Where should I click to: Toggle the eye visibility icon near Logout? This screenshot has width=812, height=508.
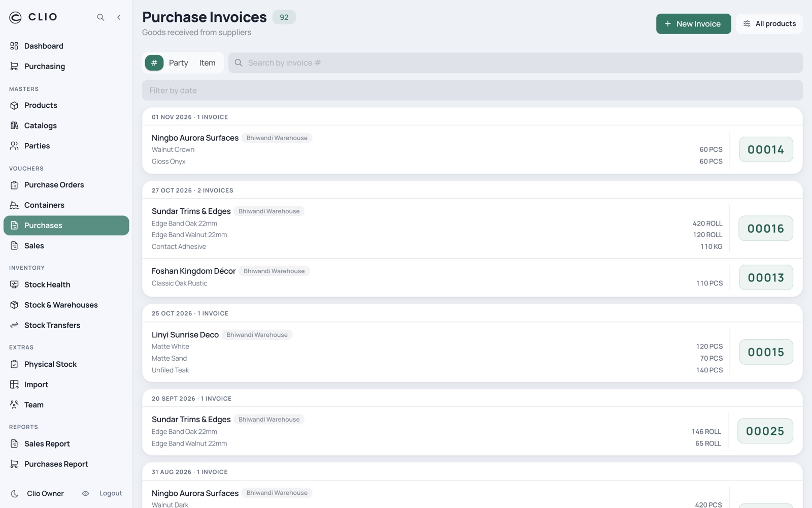click(85, 493)
